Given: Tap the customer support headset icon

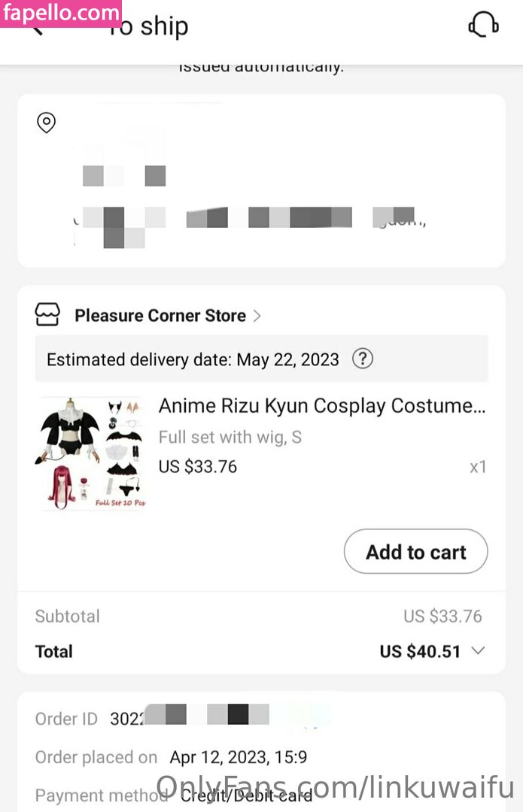Looking at the screenshot, I should point(482,26).
